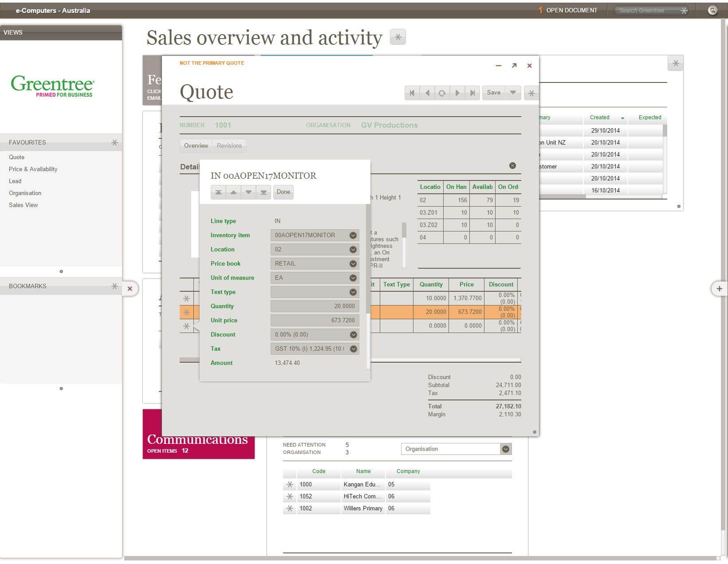Move line item down one
The image size is (728, 564).
(x=248, y=192)
